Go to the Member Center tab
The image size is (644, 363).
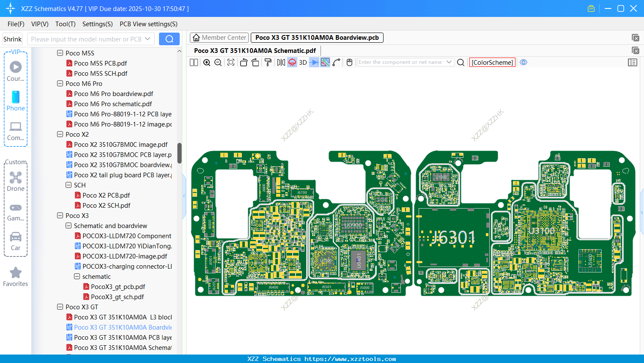point(219,38)
